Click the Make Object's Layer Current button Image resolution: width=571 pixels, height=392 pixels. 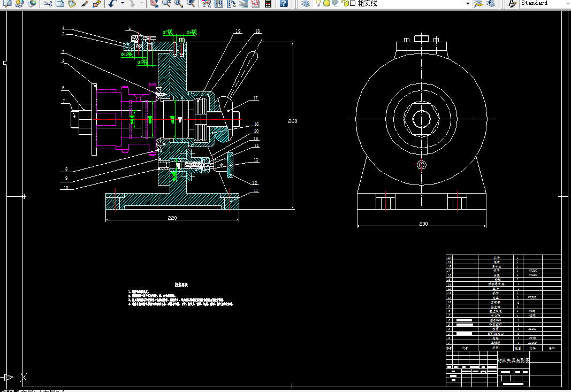click(x=478, y=4)
